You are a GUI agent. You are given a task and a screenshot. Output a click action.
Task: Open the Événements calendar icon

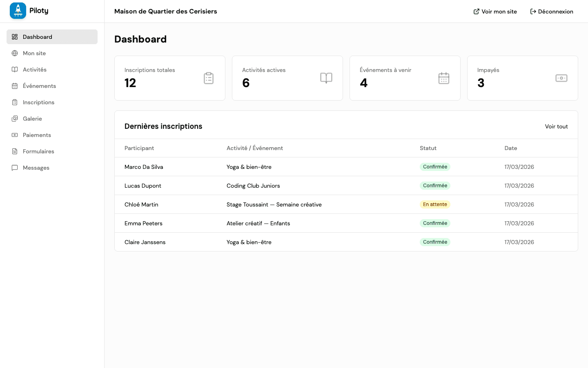(x=15, y=86)
